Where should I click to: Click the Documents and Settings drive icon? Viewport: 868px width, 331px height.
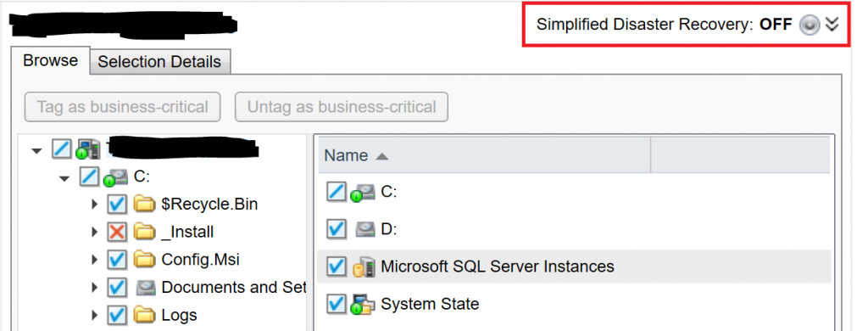[146, 287]
